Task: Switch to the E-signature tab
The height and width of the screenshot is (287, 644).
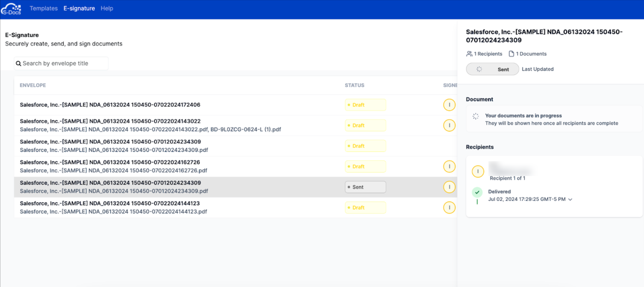Action: (79, 8)
